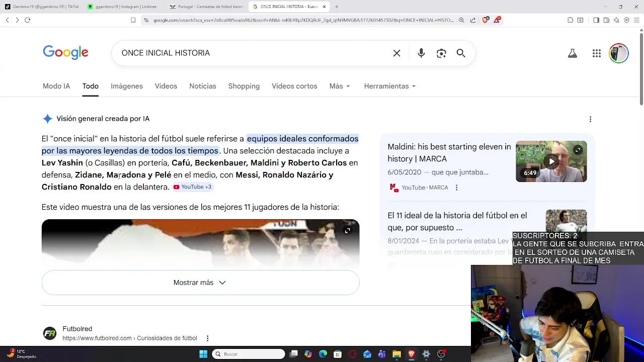Open File Explorer from the taskbar

click(x=396, y=354)
